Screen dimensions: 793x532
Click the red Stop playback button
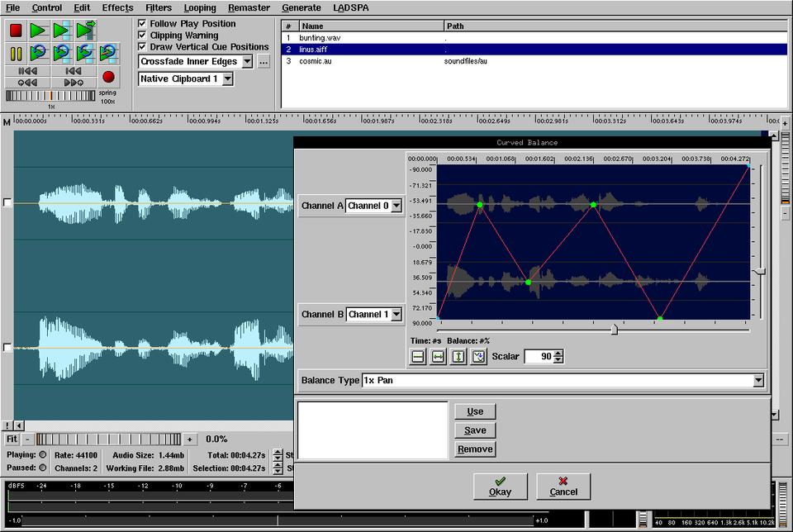click(16, 31)
